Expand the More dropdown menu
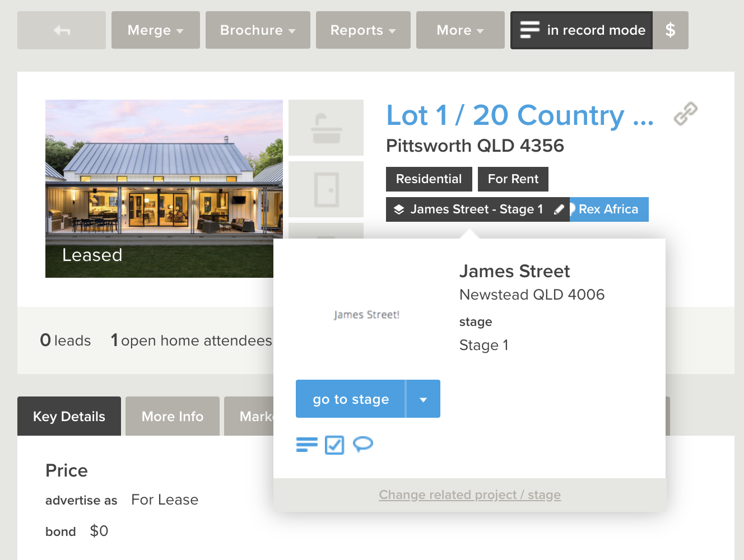The image size is (744, 560). click(x=460, y=30)
